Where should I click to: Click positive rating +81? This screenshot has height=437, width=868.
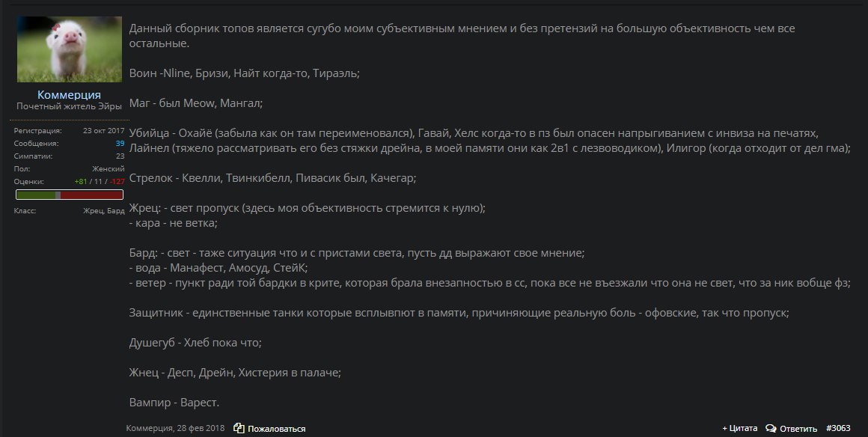click(81, 182)
